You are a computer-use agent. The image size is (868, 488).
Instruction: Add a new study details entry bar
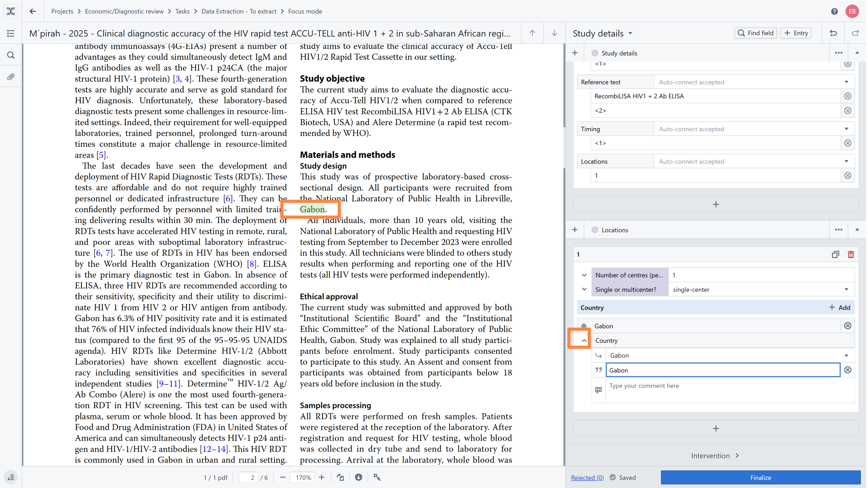click(x=716, y=204)
